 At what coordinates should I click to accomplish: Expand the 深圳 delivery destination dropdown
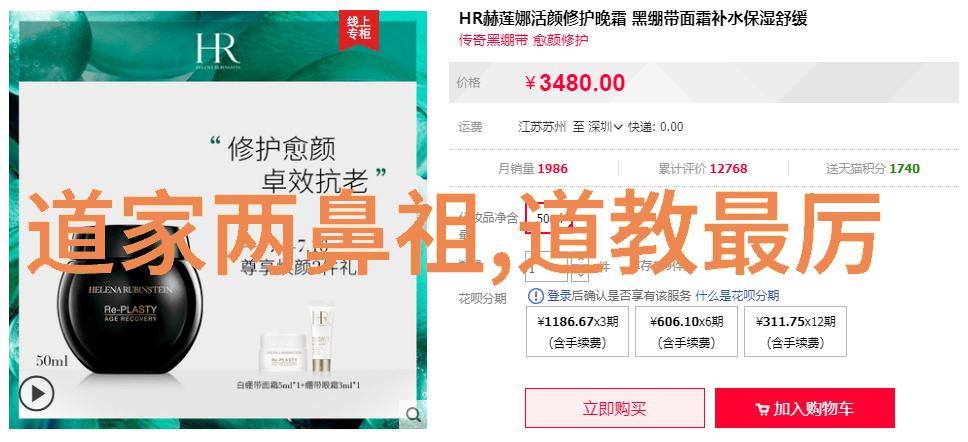pyautogui.click(x=605, y=127)
